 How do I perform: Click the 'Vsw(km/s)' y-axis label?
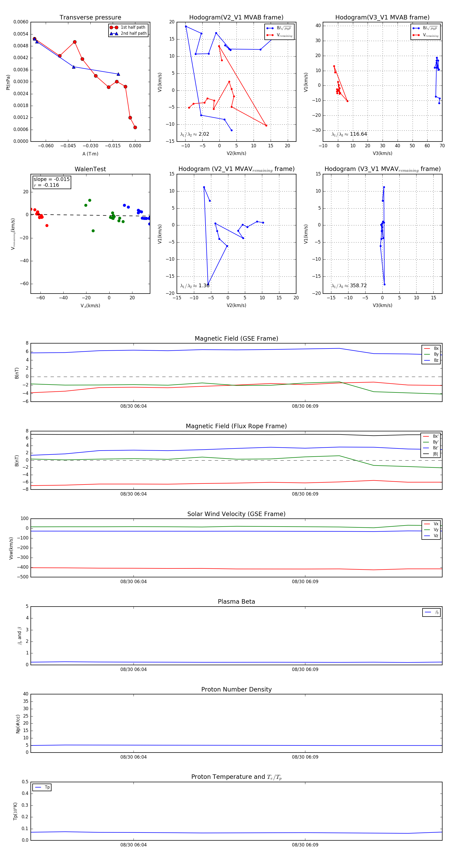point(11,548)
